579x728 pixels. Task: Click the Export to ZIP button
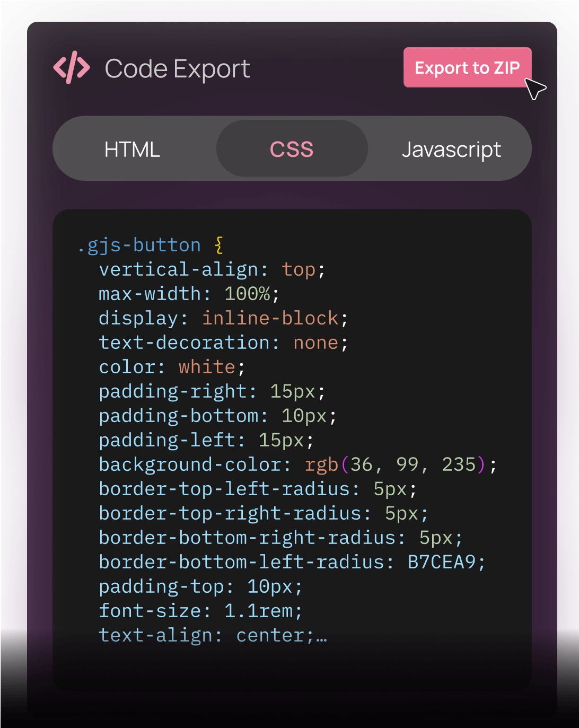[x=467, y=67]
